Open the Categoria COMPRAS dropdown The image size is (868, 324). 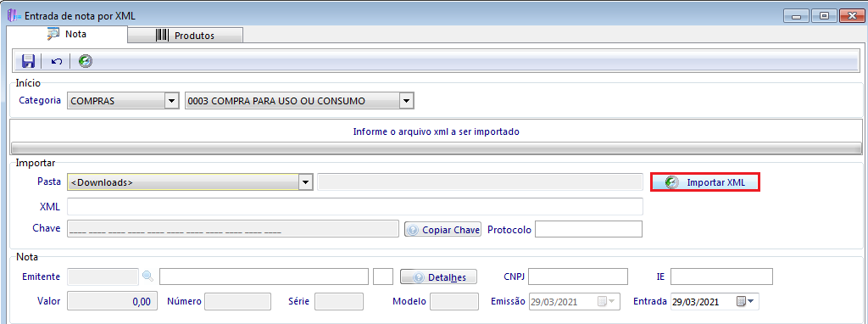click(x=172, y=101)
